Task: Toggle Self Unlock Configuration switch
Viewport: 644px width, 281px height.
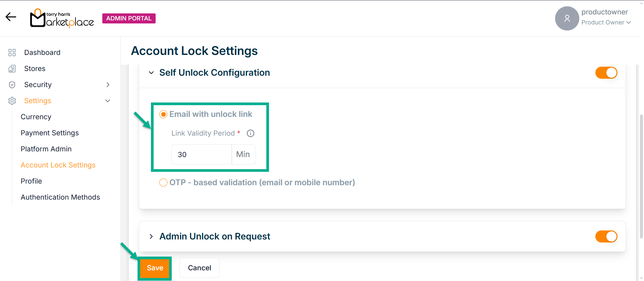Action: click(606, 73)
